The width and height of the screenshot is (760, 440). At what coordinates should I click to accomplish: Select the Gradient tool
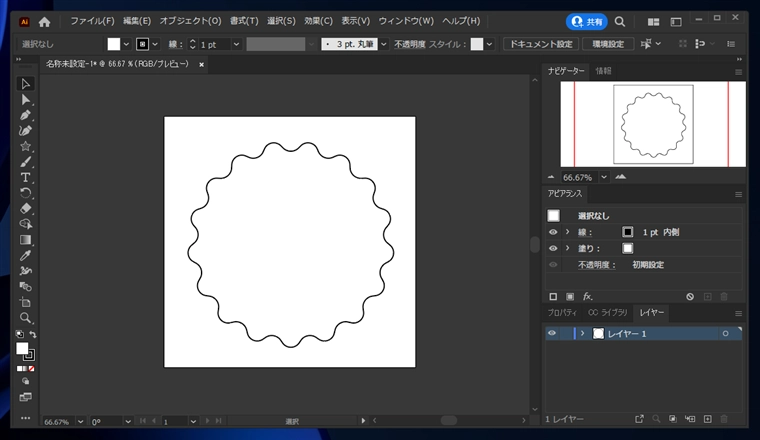pos(26,240)
